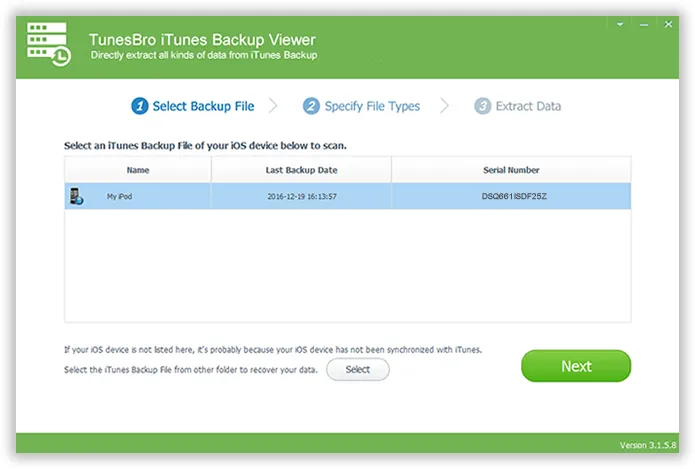The height and width of the screenshot is (469, 695).
Task: Click the step 1 number badge
Action: point(141,106)
